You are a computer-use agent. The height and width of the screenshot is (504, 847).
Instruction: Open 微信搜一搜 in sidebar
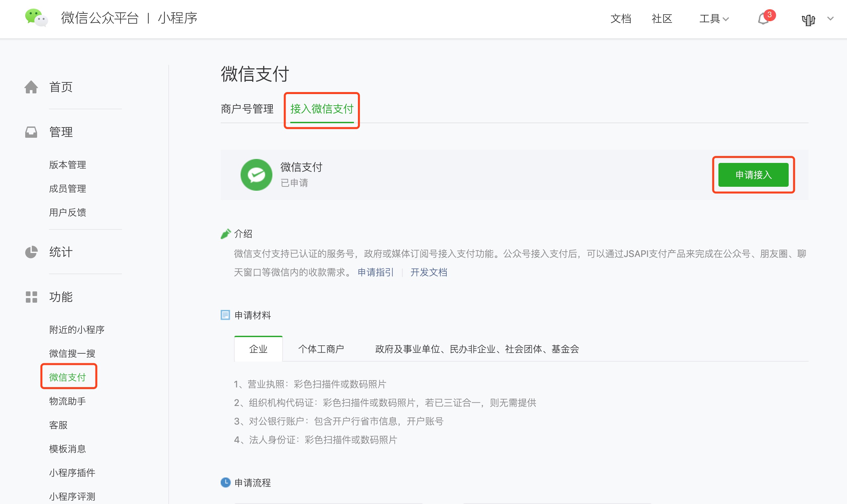click(72, 353)
